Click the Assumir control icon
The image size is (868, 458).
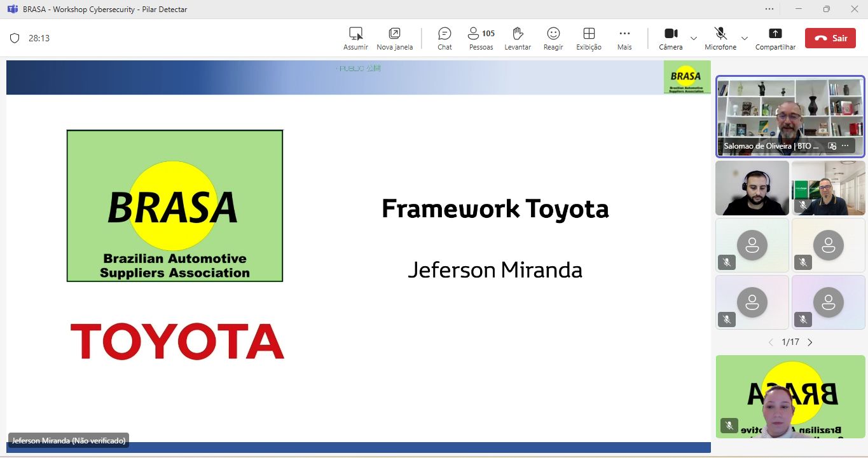pyautogui.click(x=355, y=34)
